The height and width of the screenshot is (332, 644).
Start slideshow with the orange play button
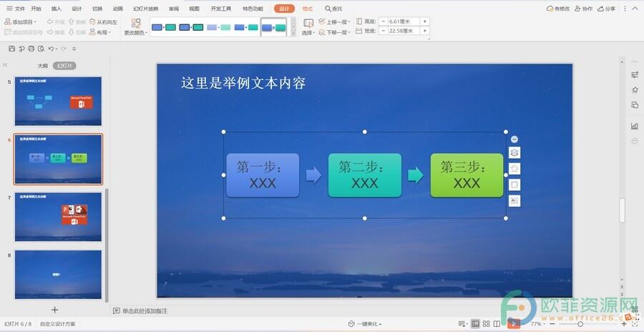click(514, 324)
